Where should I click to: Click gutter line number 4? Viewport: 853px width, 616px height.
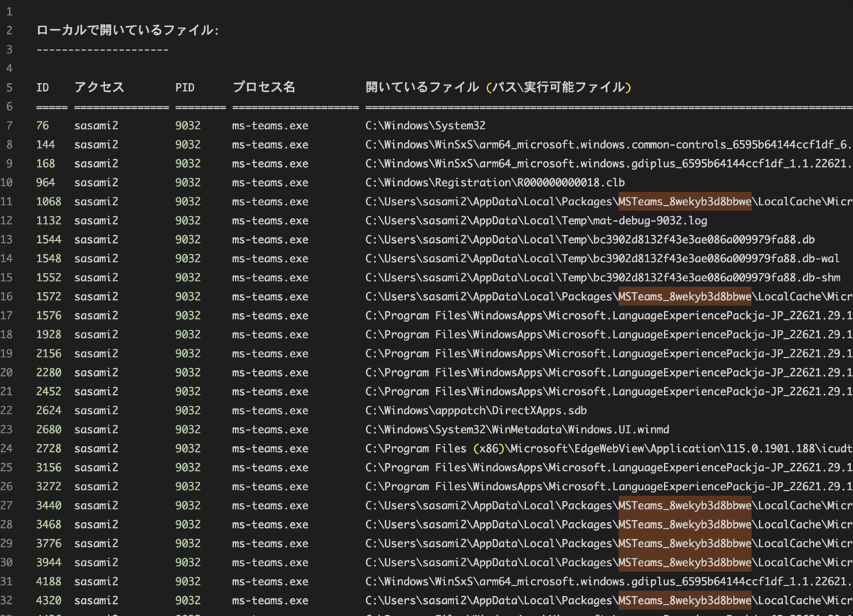(x=10, y=68)
